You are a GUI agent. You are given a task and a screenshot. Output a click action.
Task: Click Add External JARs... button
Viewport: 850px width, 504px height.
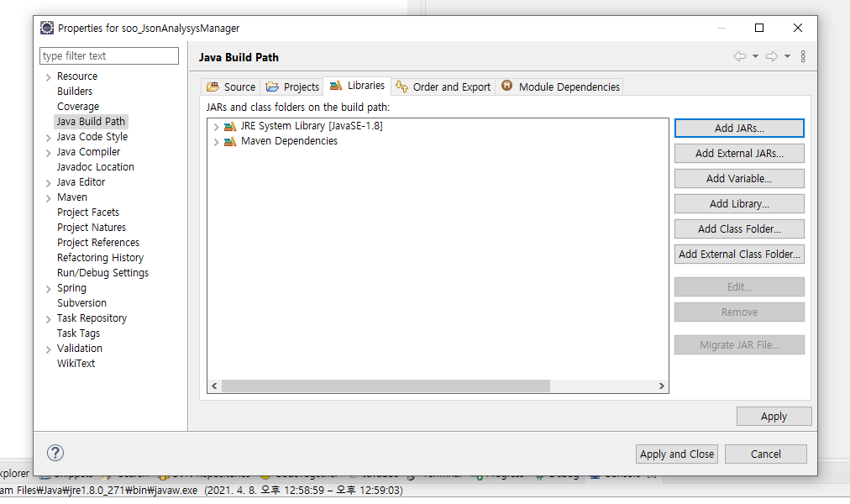(739, 154)
